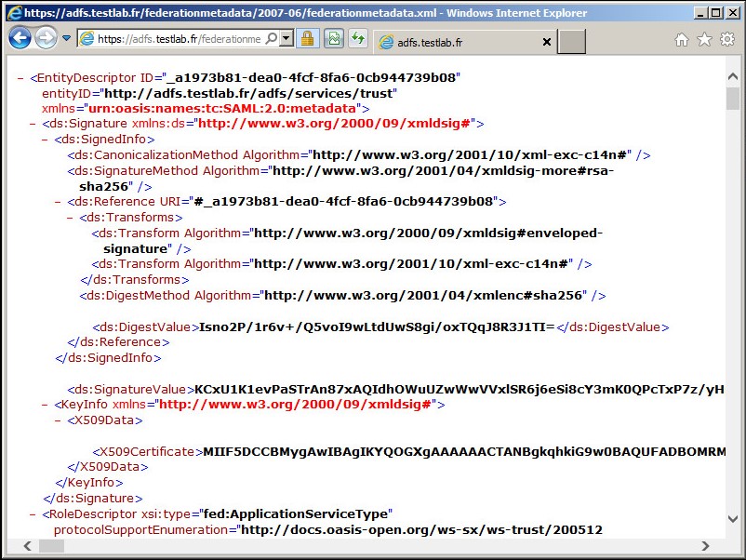The height and width of the screenshot is (560, 746).
Task: Click the vertical scrollbar thumb
Action: 733,99
